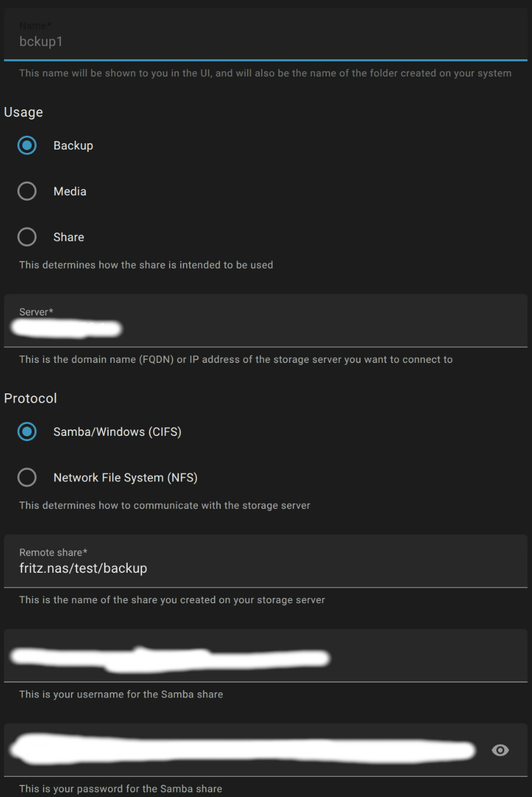This screenshot has height=797, width=532.
Task: Click the 'Network File System (NFS)' label text
Action: pyautogui.click(x=125, y=478)
